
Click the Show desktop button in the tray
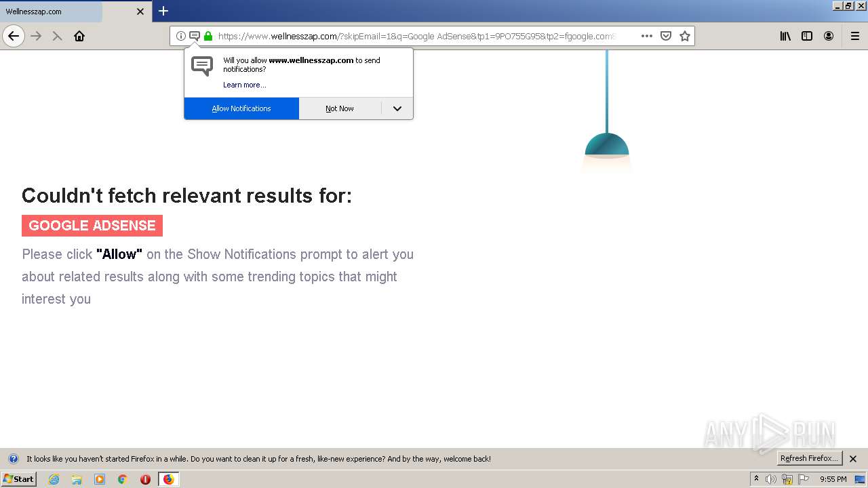[x=860, y=479]
